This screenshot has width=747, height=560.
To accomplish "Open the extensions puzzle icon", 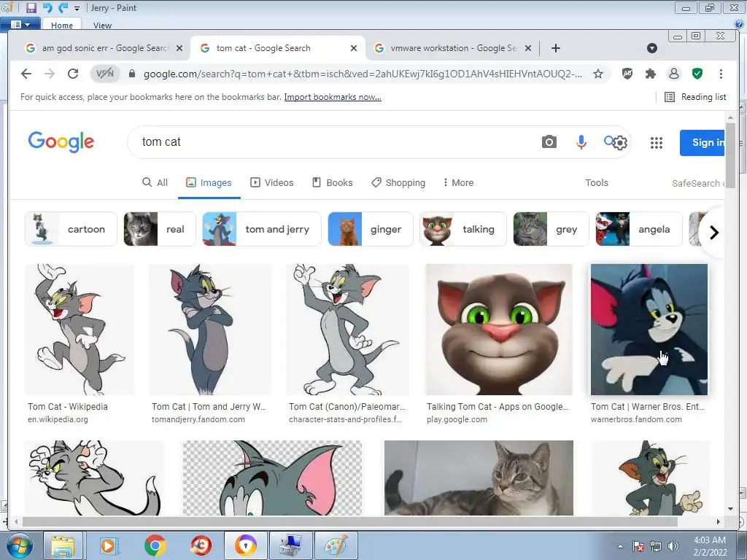I will click(650, 74).
